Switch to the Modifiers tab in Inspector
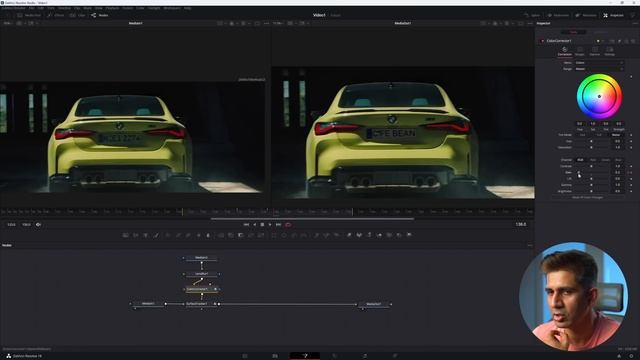This screenshot has height=360, width=640. pyautogui.click(x=600, y=32)
